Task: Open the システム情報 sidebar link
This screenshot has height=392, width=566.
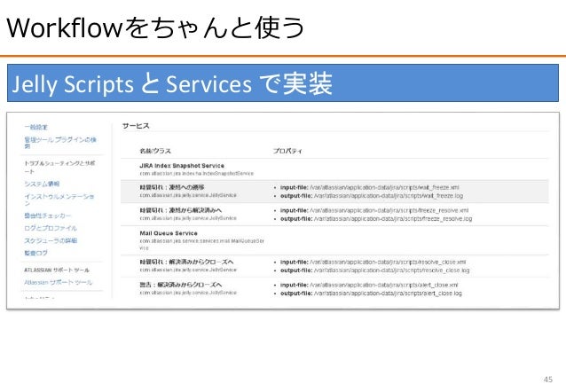Action: pyautogui.click(x=42, y=184)
